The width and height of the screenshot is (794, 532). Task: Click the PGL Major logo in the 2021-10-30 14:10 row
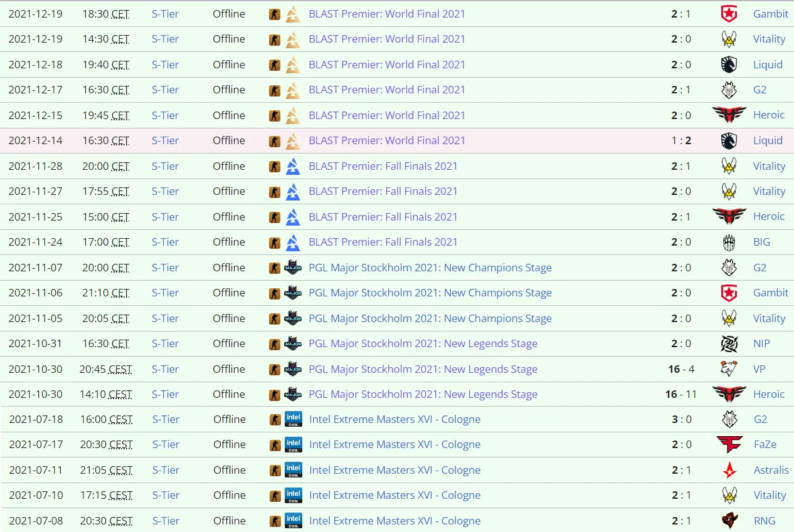293,394
